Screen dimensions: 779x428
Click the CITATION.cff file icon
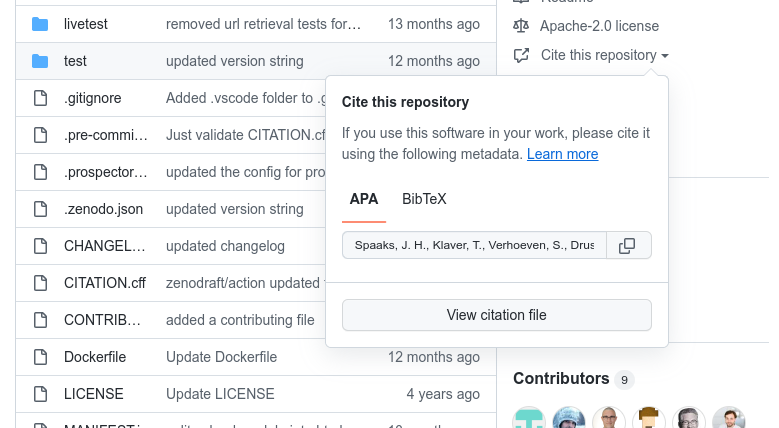(x=40, y=283)
